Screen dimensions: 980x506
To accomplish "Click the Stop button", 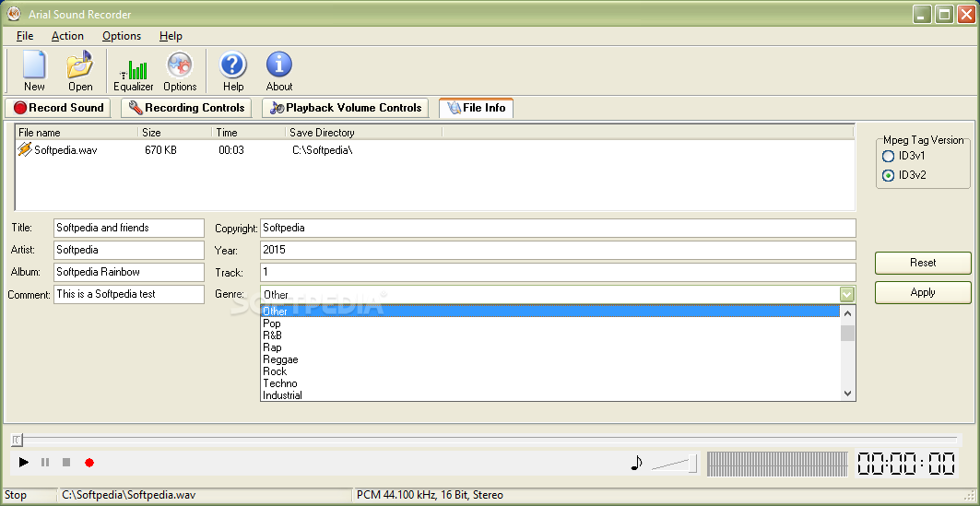I will (66, 463).
